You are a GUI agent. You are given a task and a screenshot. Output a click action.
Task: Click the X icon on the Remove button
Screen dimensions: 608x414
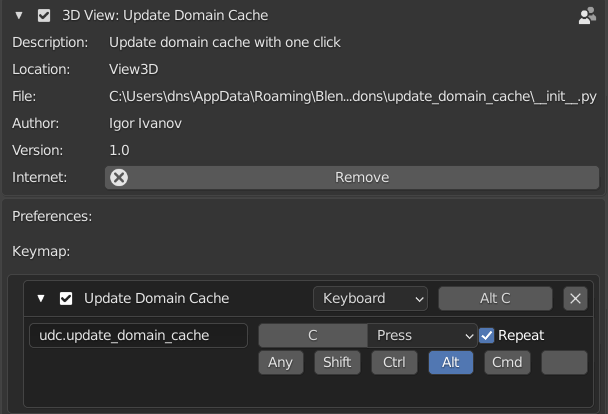coord(119,178)
